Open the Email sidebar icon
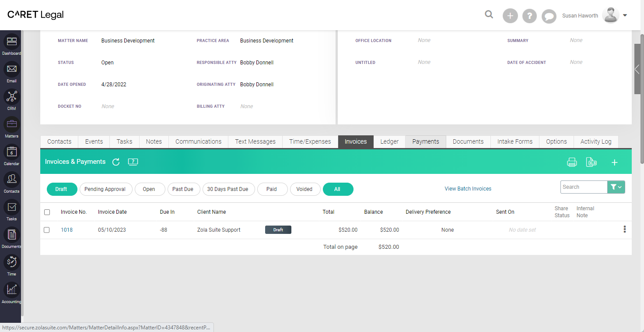The image size is (644, 332). 12,69
